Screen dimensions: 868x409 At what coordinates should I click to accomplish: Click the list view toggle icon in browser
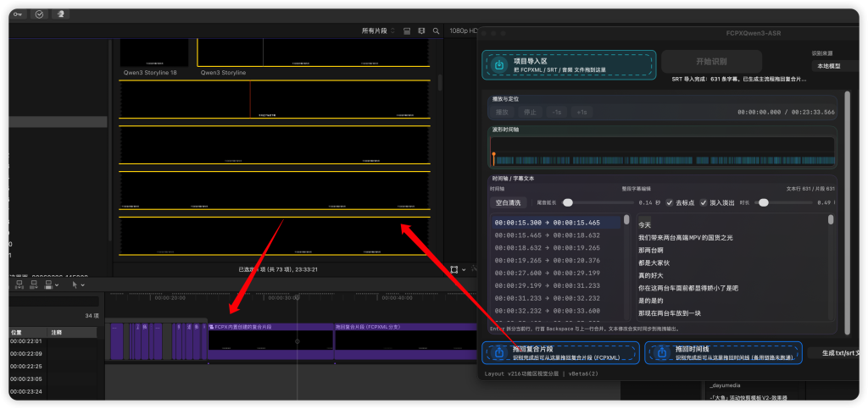pyautogui.click(x=407, y=30)
